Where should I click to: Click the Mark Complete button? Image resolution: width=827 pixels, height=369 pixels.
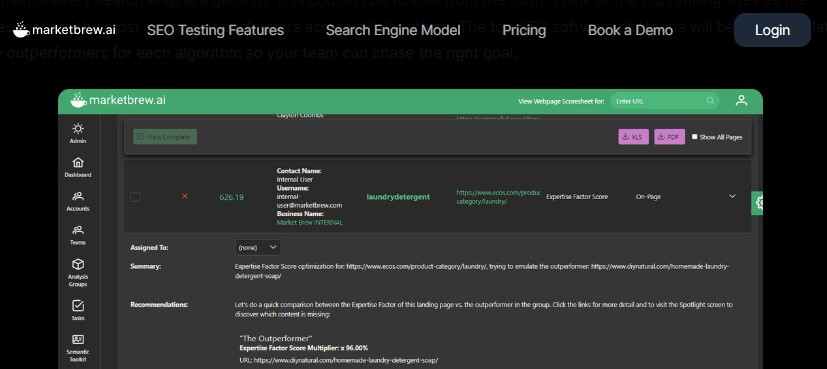[165, 137]
